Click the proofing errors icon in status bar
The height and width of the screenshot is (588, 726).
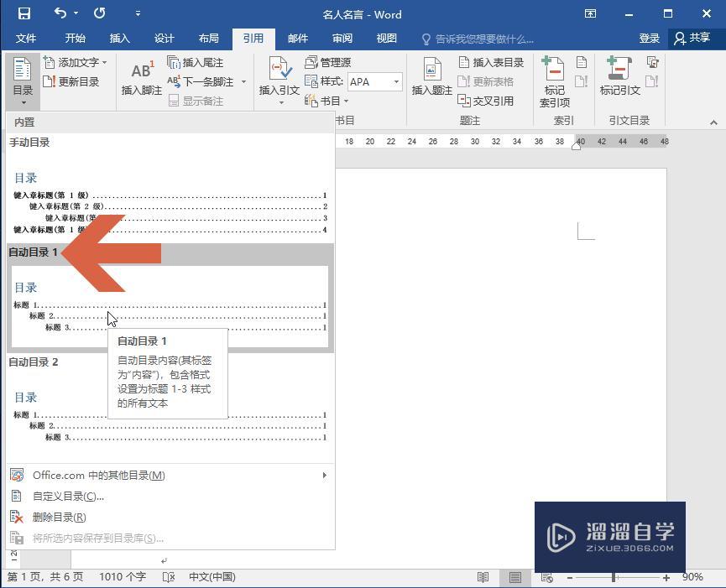pyautogui.click(x=169, y=577)
